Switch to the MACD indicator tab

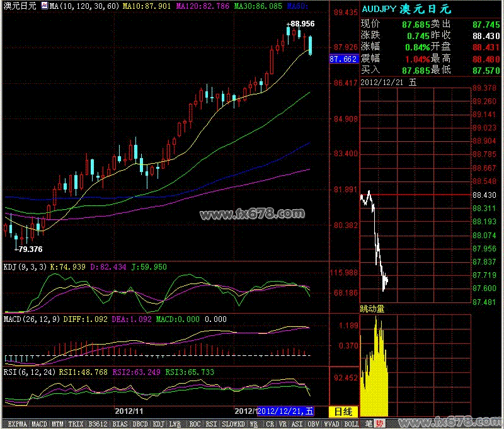click(x=40, y=424)
